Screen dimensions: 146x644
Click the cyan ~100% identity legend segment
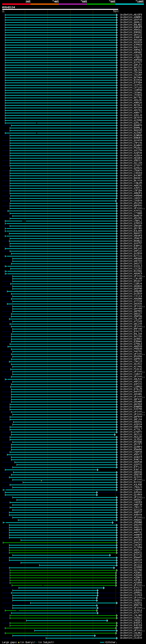tap(130, 4)
